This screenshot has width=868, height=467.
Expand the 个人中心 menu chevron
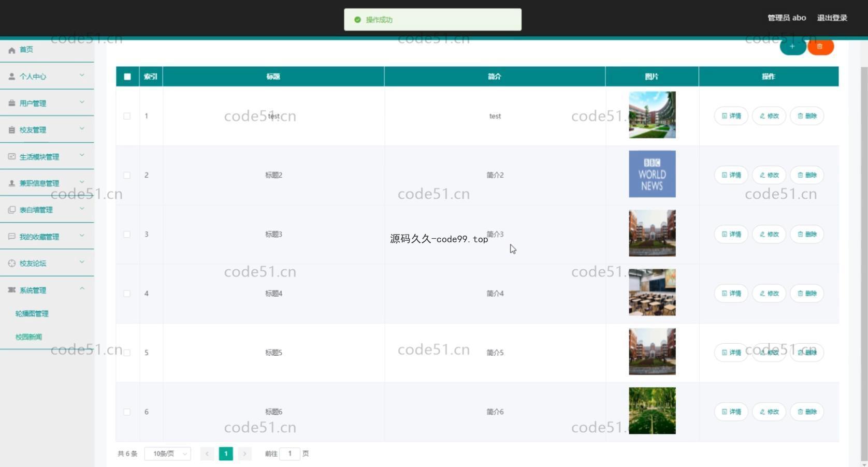click(x=82, y=76)
